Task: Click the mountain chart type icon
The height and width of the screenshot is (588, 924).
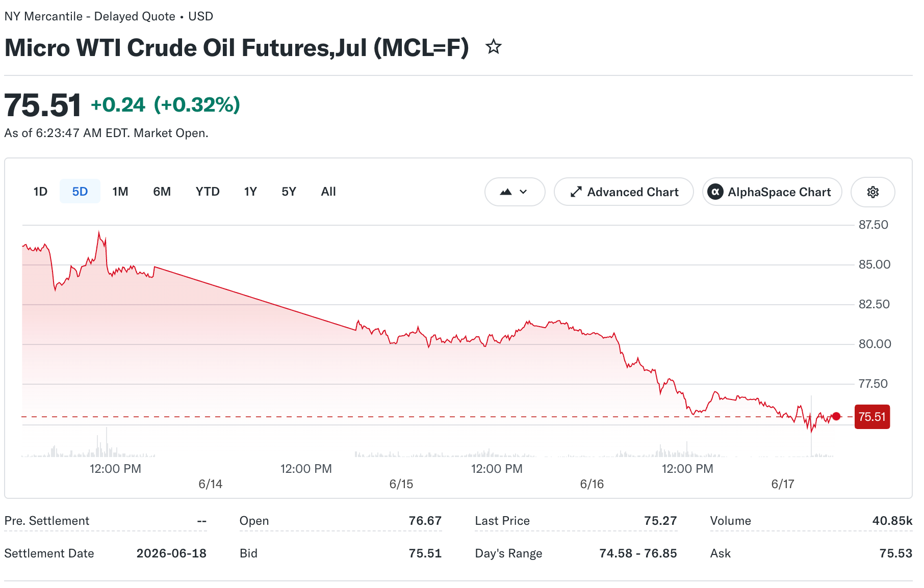Action: coord(505,192)
